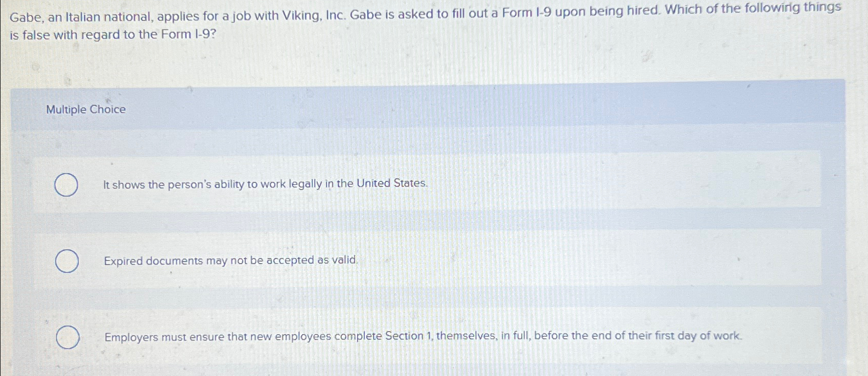The height and width of the screenshot is (376, 868).
Task: Mark the answer about employees completing Section 1
Action: 423,336
